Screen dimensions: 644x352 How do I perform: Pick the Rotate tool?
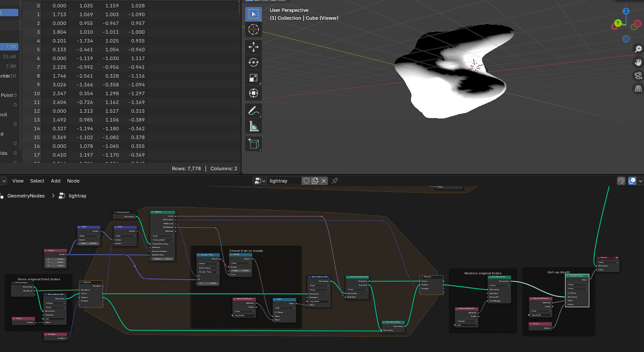coord(253,63)
